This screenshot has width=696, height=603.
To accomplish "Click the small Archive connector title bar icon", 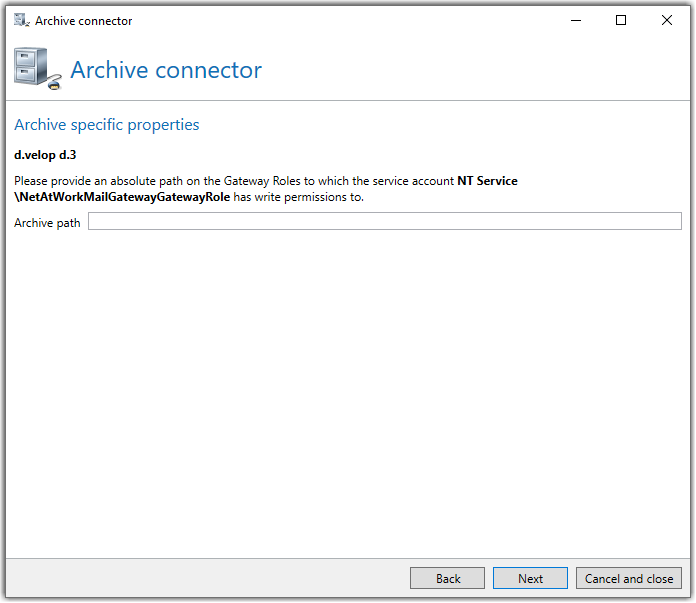I will [21, 20].
